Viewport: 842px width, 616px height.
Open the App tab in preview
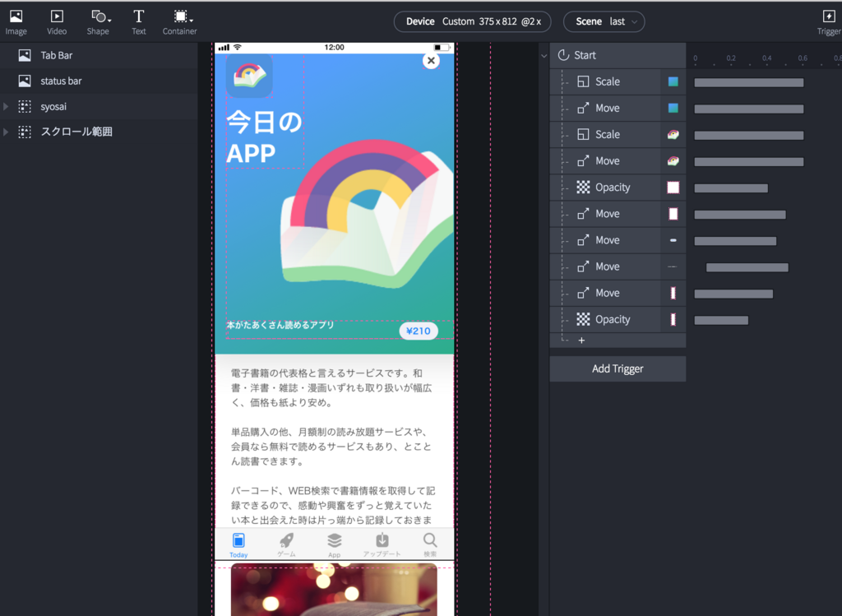[334, 545]
